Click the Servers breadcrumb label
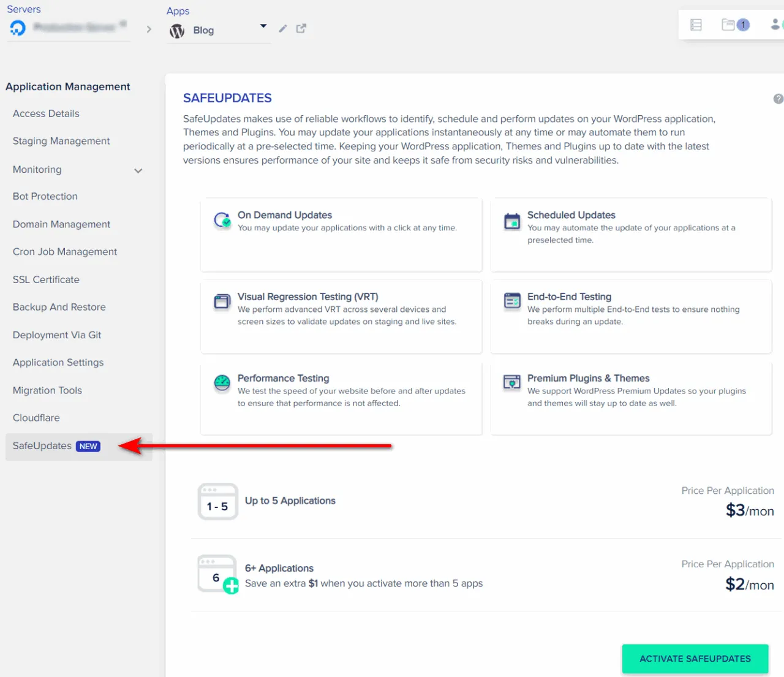784x677 pixels. tap(24, 9)
